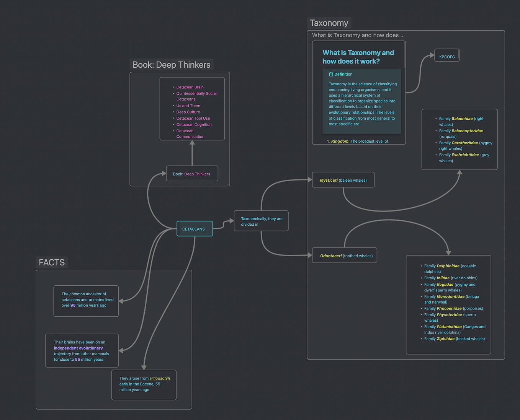
Task: Open the Deep Culture link
Action: [x=188, y=112]
